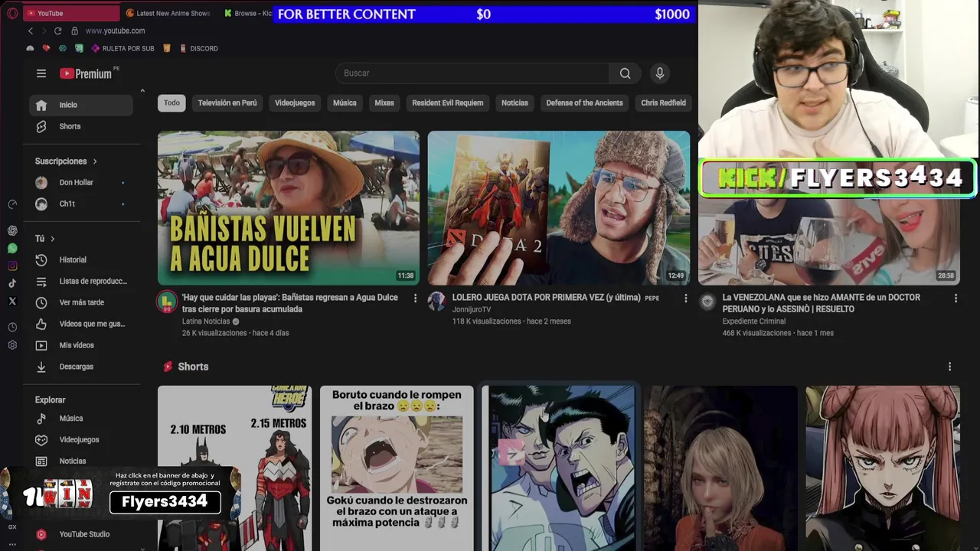Image resolution: width=980 pixels, height=551 pixels.
Task: Click the magnifying glass search button
Action: point(625,73)
